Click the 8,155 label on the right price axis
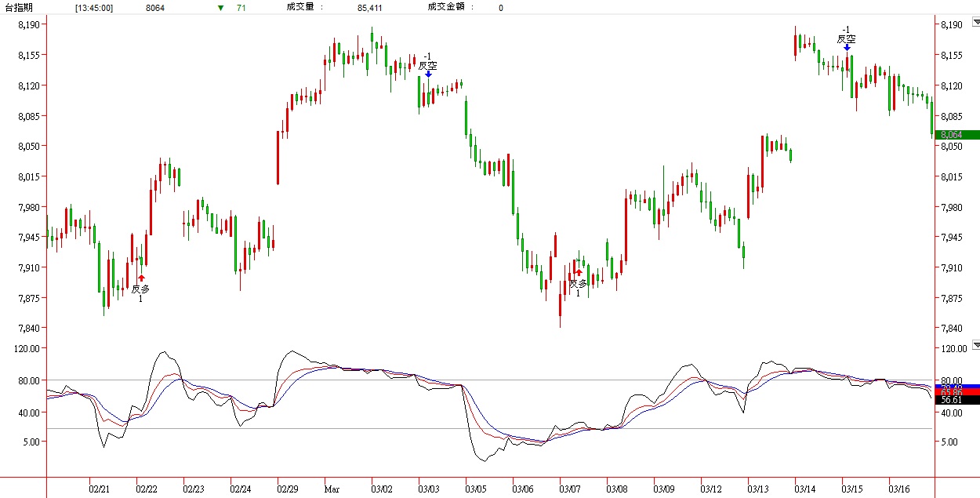The height and width of the screenshot is (498, 980). (953, 55)
